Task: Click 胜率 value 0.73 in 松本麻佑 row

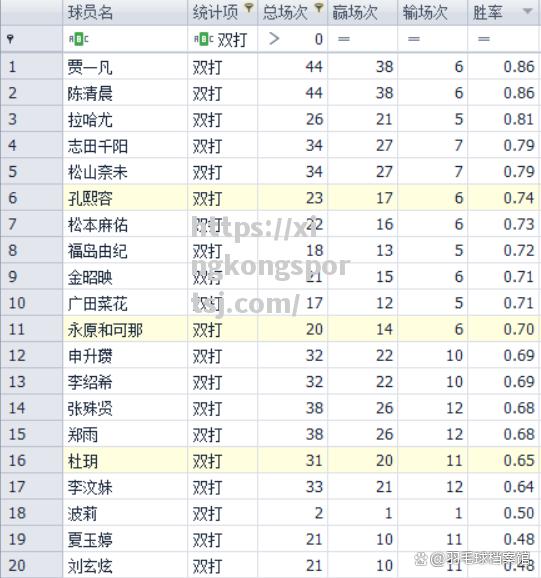Action: point(519,224)
